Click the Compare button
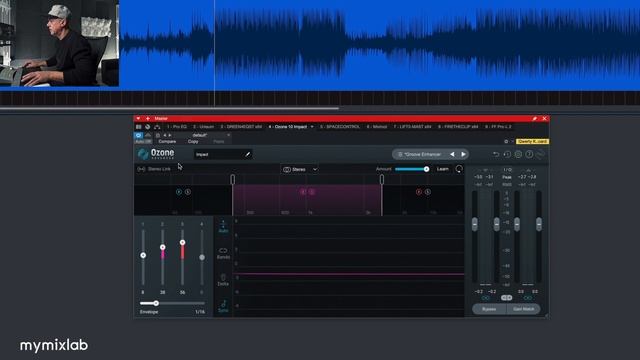 167,141
